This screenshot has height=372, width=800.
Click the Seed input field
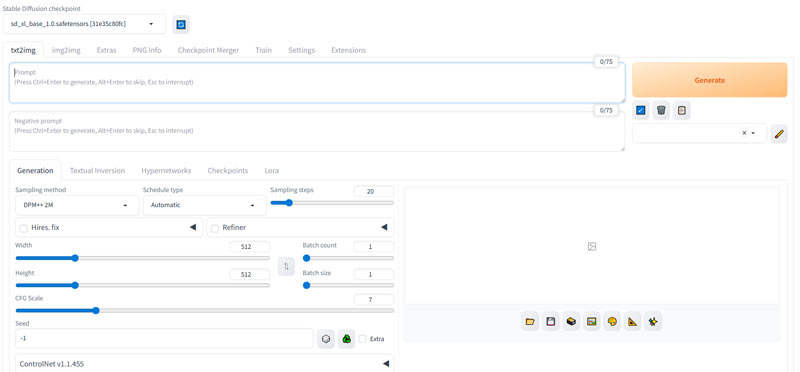pyautogui.click(x=164, y=339)
